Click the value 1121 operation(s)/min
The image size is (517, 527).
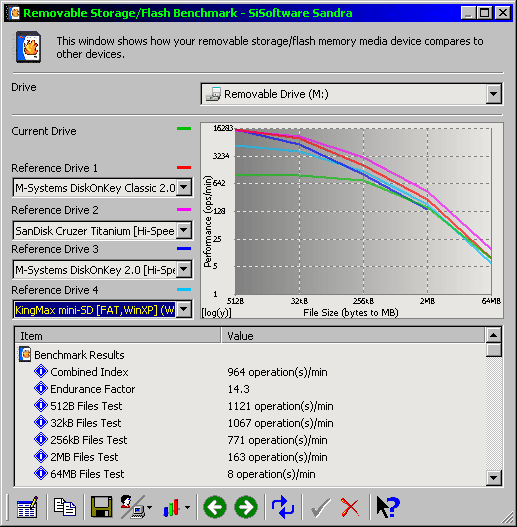click(280, 406)
